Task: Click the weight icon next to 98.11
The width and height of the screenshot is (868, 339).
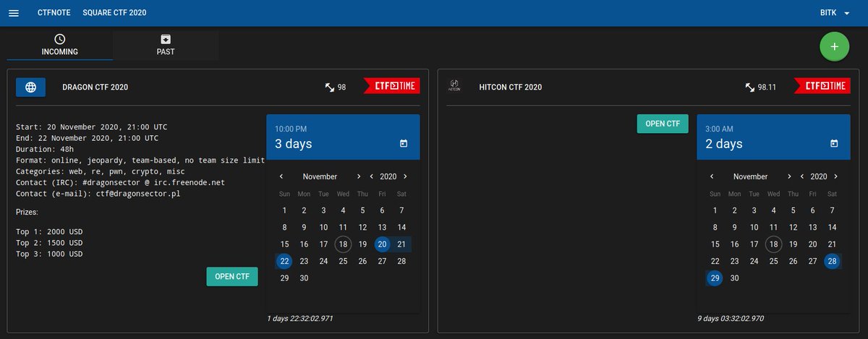Action: coord(750,87)
